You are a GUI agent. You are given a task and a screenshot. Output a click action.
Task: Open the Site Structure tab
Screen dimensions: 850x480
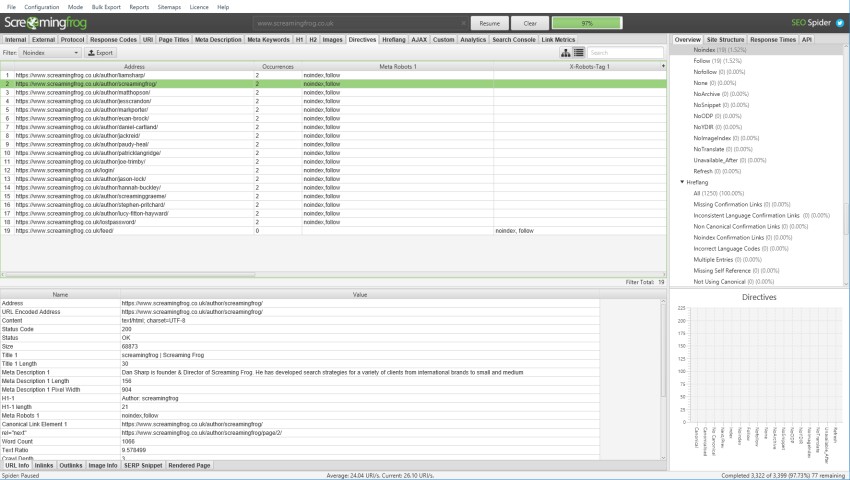[x=725, y=40]
